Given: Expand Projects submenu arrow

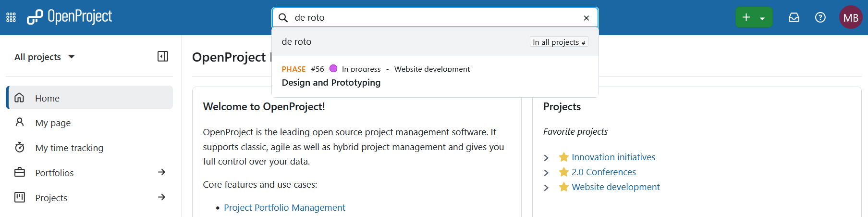Looking at the screenshot, I should [x=162, y=197].
